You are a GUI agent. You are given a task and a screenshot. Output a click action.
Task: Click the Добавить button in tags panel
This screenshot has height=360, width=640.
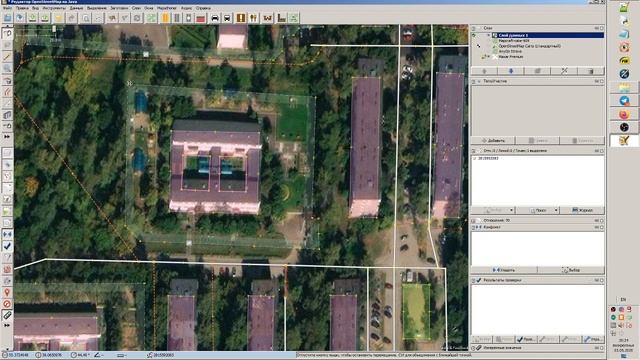(493, 140)
